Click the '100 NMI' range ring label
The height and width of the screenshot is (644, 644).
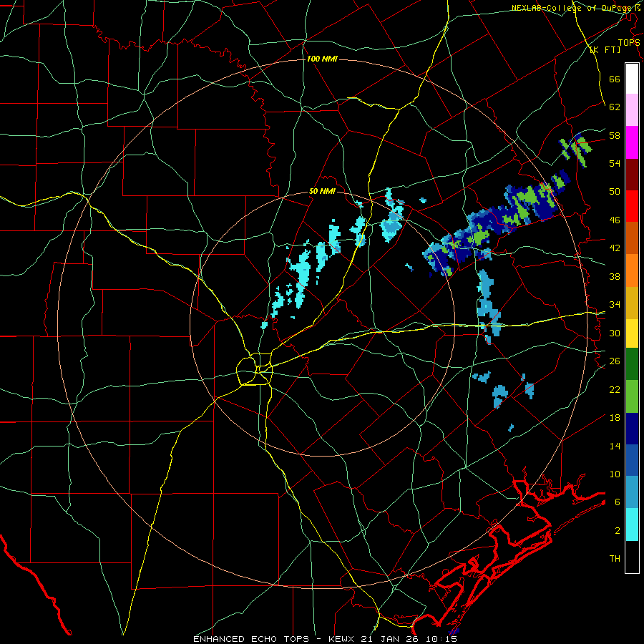[x=322, y=59]
